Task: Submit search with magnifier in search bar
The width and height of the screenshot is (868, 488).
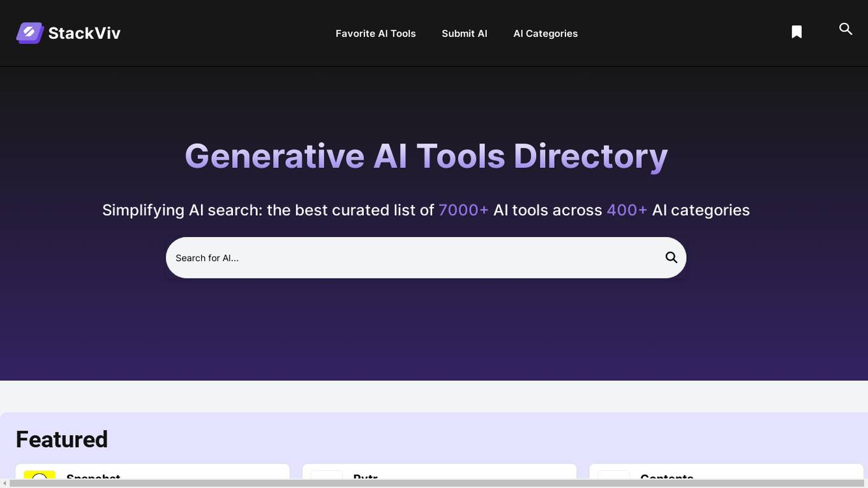Action: [671, 257]
